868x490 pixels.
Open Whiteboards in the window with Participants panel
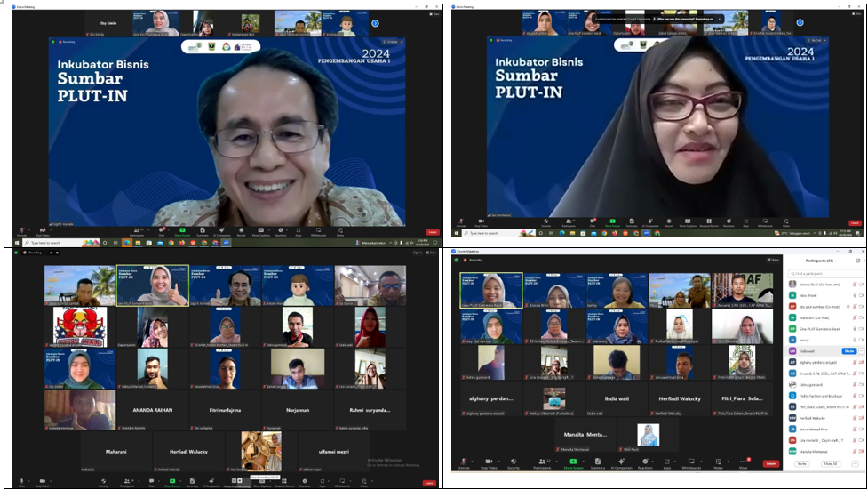click(691, 463)
